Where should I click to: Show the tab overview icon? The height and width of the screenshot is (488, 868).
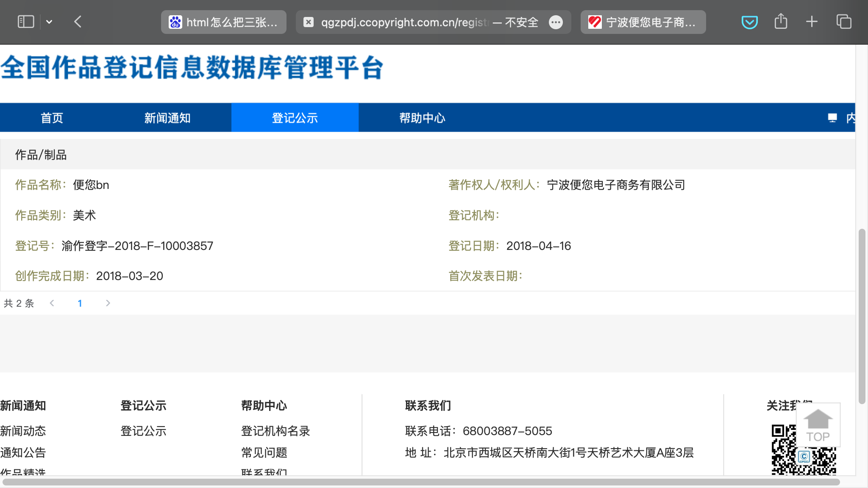(843, 22)
